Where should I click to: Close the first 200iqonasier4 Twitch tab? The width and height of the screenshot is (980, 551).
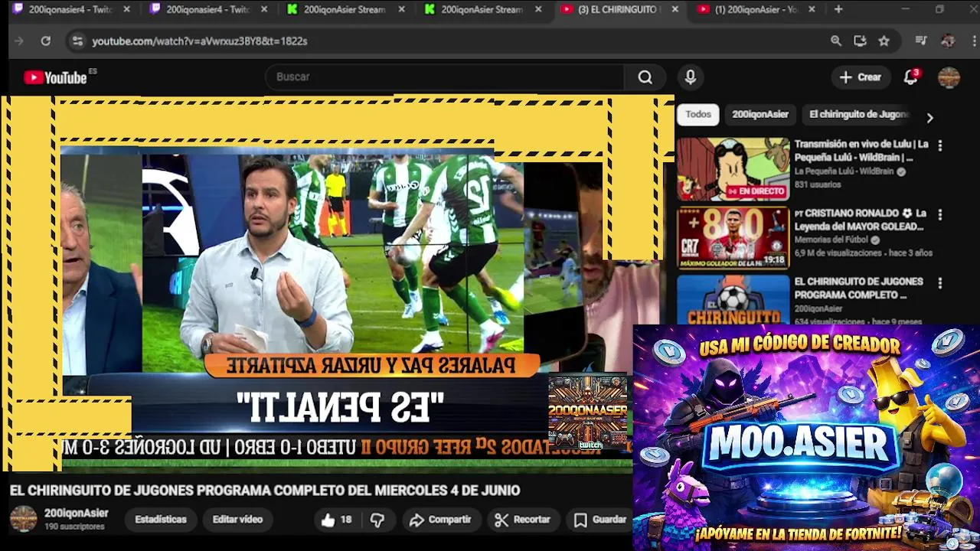[127, 9]
